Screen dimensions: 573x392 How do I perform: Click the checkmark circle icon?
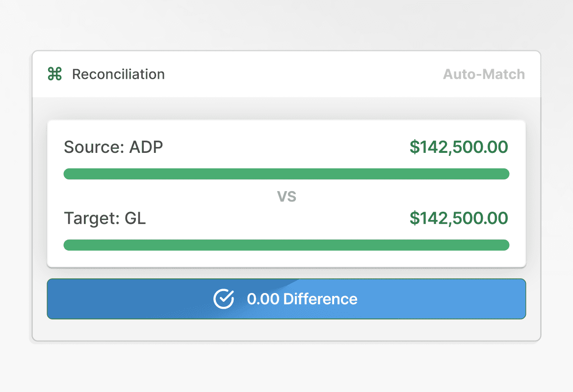(224, 299)
